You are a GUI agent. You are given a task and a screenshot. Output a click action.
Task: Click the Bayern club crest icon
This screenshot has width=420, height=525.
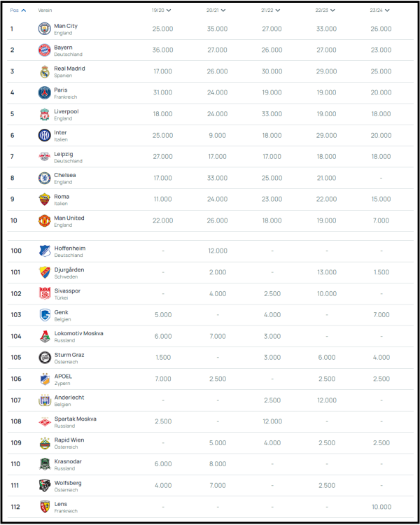click(45, 50)
